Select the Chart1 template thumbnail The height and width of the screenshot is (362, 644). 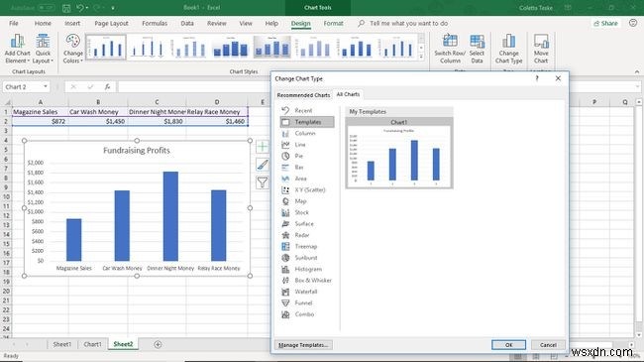coord(399,153)
